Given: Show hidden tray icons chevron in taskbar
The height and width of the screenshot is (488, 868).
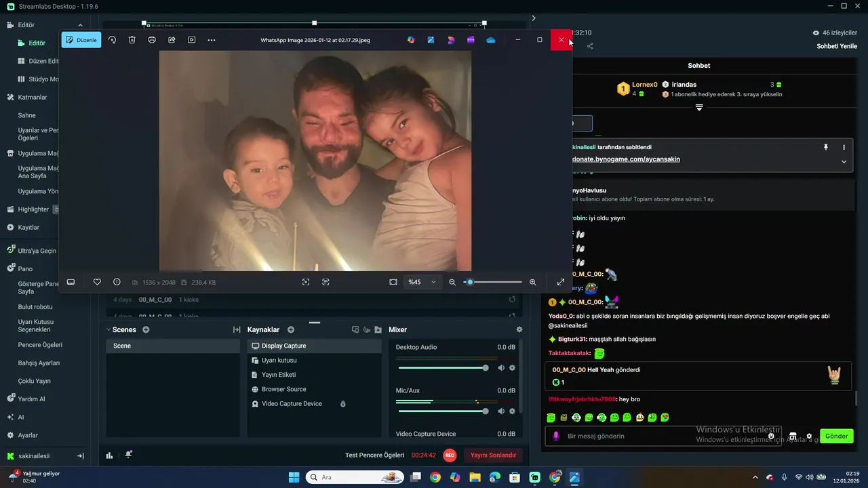Looking at the screenshot, I should click(x=755, y=477).
